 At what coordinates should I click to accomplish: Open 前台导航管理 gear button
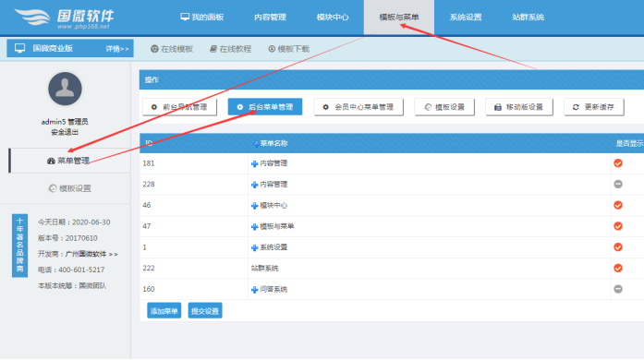(179, 107)
